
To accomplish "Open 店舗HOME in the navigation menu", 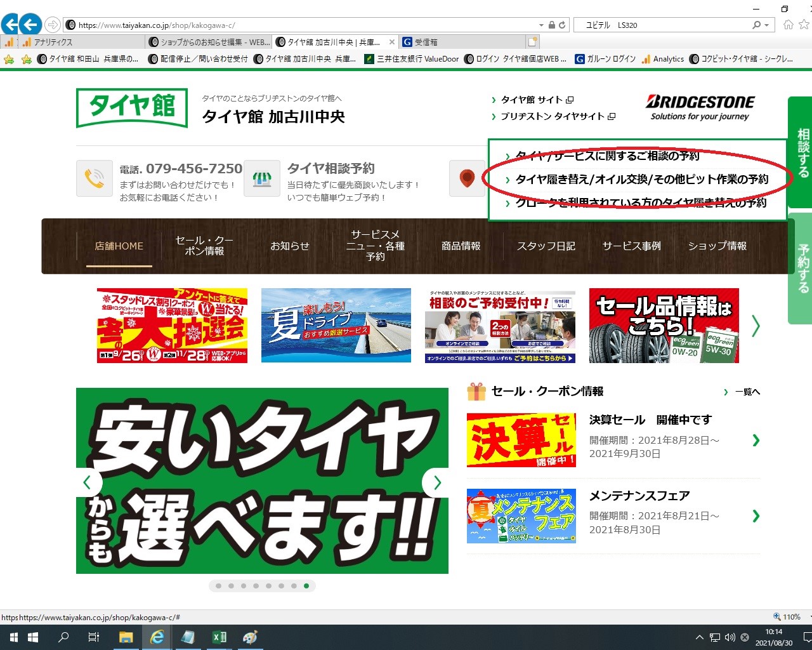I will click(x=119, y=246).
